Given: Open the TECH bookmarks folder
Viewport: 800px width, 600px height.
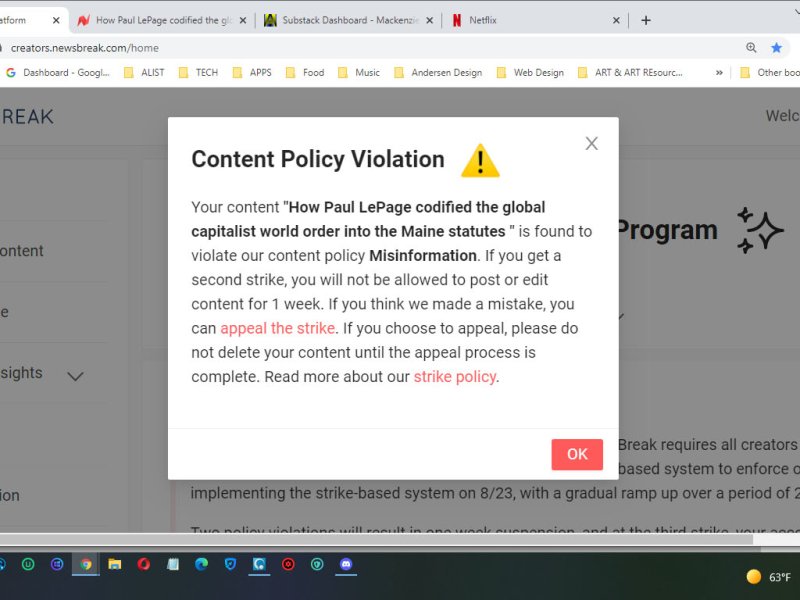Looking at the screenshot, I should [198, 72].
